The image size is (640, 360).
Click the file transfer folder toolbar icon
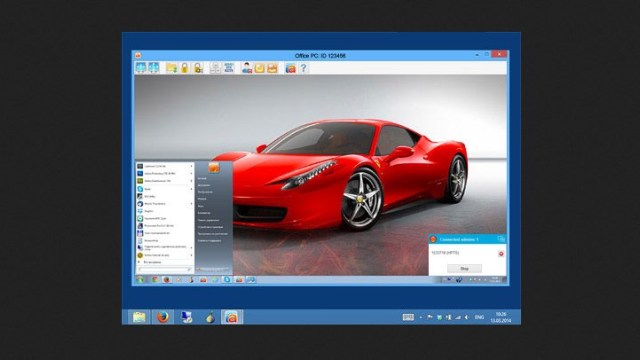pyautogui.click(x=171, y=68)
